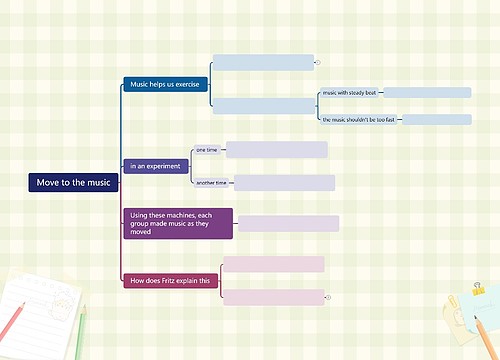Click empty box beside 'shouldn't be too fast'
The image size is (500, 360).
coord(437,119)
